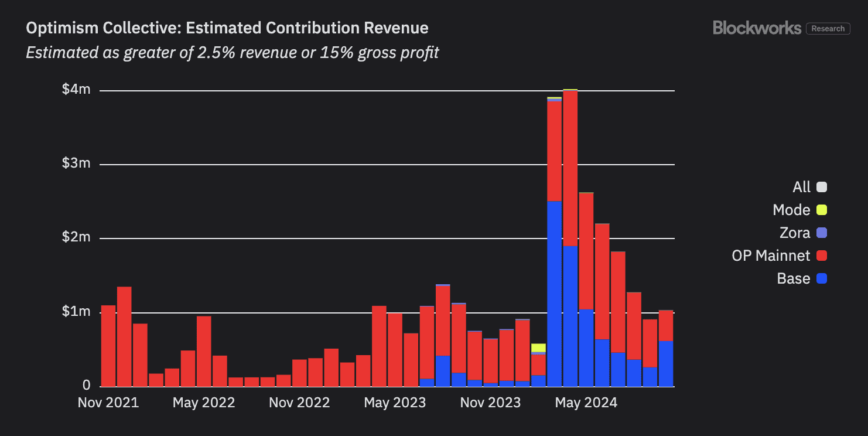868x436 pixels.
Task: Click the yellow Mode legend swatch
Action: click(x=822, y=210)
